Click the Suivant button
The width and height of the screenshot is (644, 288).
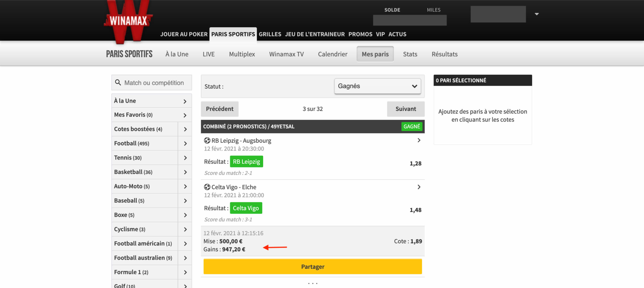tap(406, 109)
